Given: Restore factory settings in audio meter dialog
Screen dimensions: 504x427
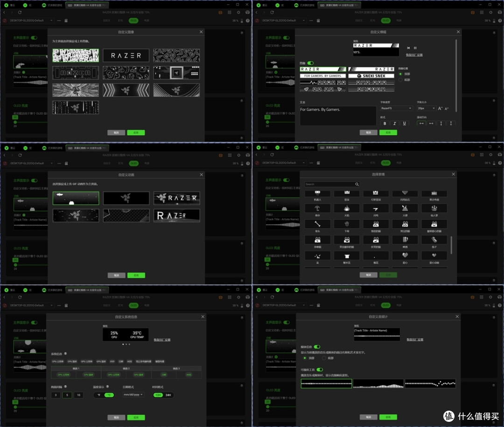Looking at the screenshot, I should (x=415, y=340).
